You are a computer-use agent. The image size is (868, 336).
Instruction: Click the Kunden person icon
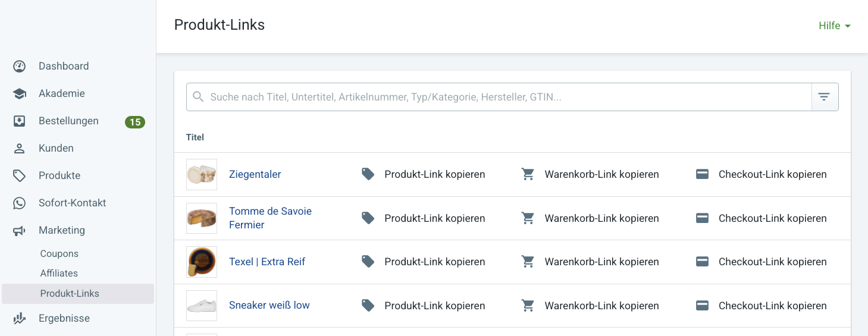20,148
